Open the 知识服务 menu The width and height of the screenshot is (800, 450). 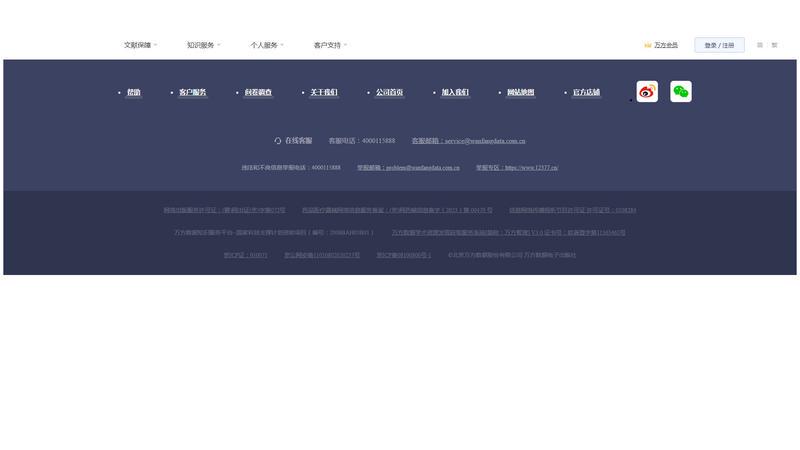coord(201,45)
